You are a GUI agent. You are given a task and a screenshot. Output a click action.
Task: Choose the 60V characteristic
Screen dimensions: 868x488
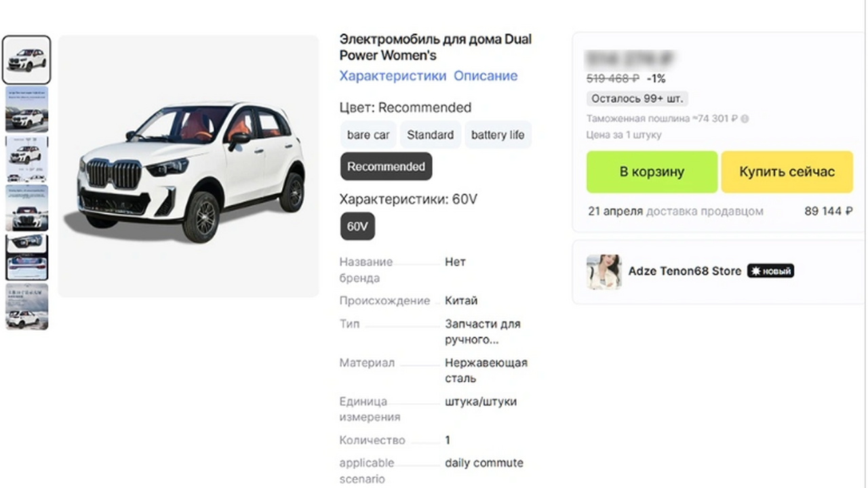point(357,226)
